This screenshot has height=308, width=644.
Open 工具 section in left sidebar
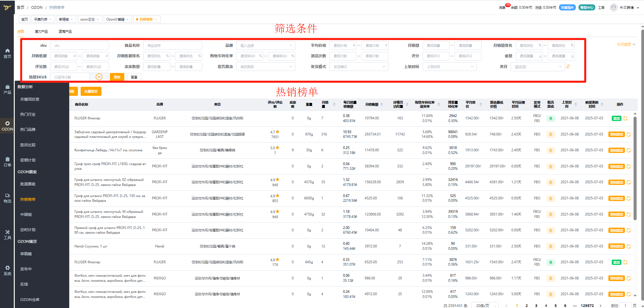(7, 234)
